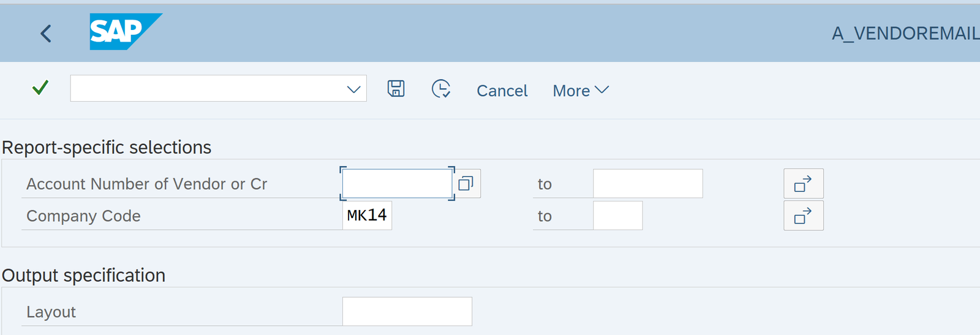Click the Layout input field
Viewport: 980px width, 335px height.
[407, 312]
